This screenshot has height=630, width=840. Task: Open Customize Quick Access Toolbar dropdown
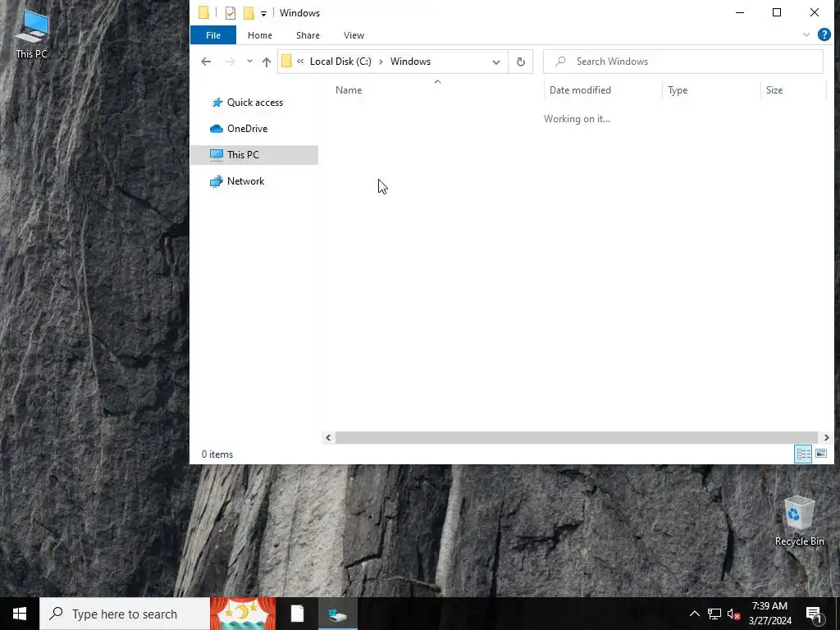[263, 13]
